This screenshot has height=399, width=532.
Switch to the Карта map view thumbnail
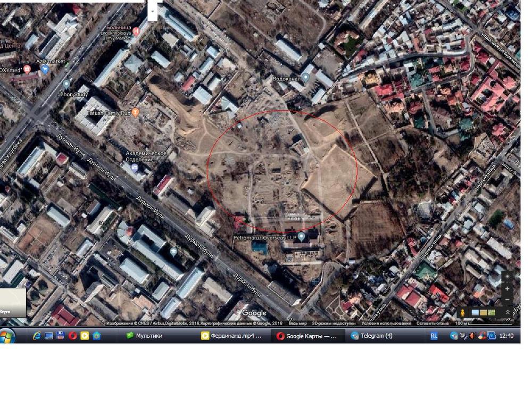click(x=13, y=303)
